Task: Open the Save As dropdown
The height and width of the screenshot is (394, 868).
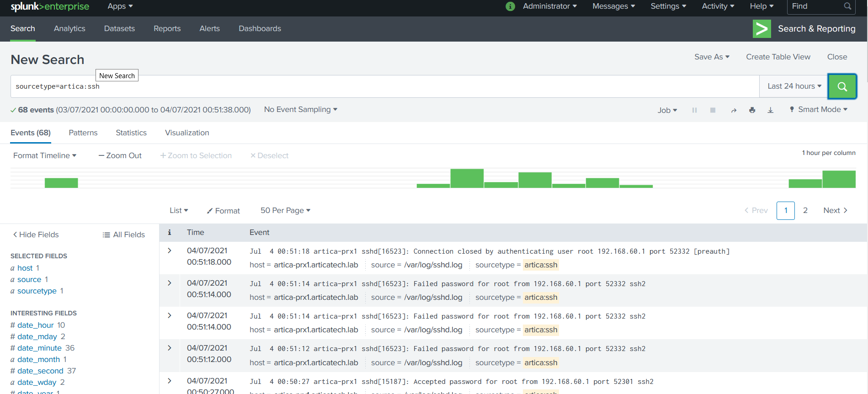Action: pyautogui.click(x=712, y=57)
